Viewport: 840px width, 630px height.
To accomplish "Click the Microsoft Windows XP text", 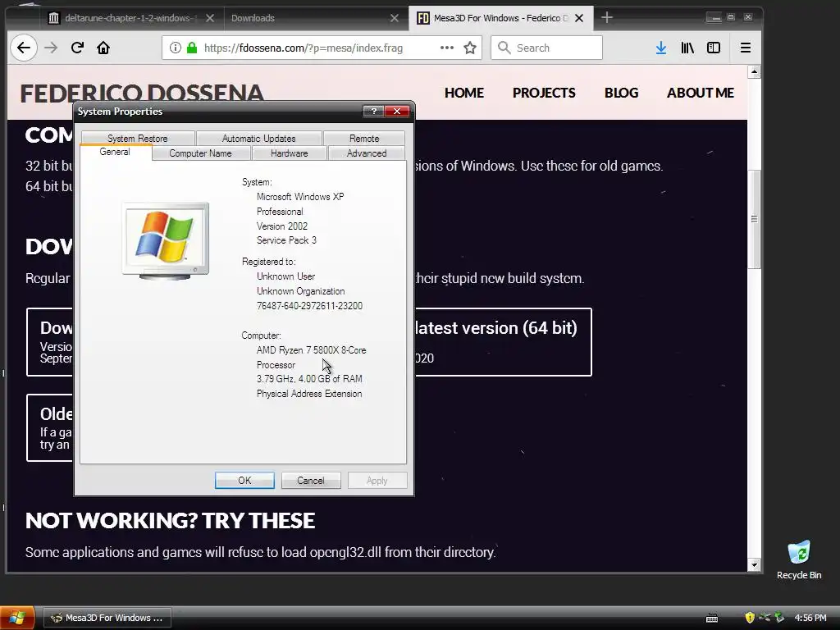I will (x=300, y=197).
